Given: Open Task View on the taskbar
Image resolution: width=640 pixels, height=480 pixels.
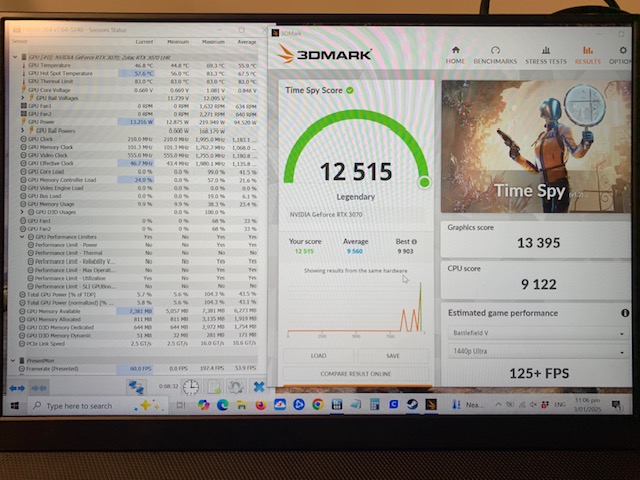Looking at the screenshot, I should coord(180,405).
